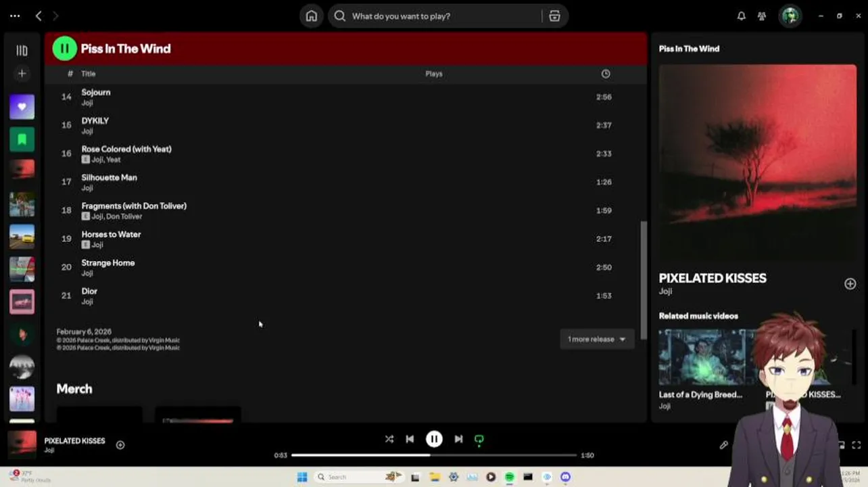868x487 pixels.
Task: Open Last of a Dying Breed video
Action: (700, 394)
